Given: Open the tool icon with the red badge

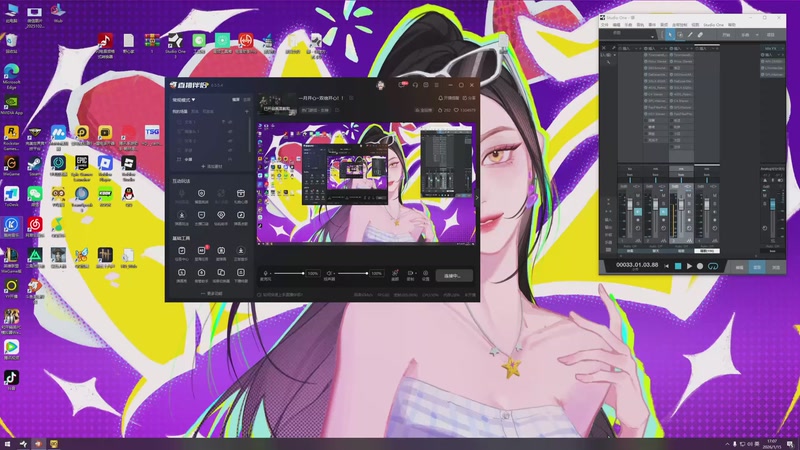Looking at the screenshot, I should [x=202, y=251].
